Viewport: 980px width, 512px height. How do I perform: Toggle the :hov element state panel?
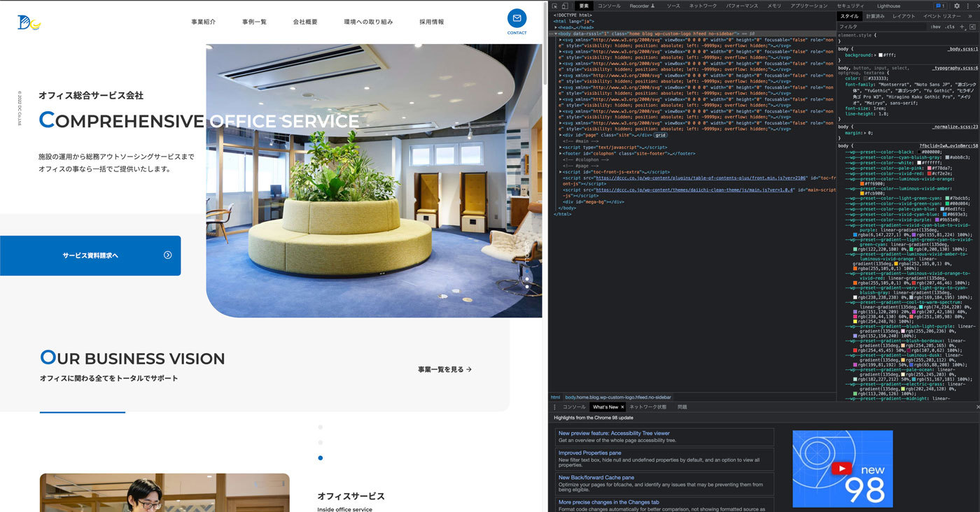[x=935, y=27]
